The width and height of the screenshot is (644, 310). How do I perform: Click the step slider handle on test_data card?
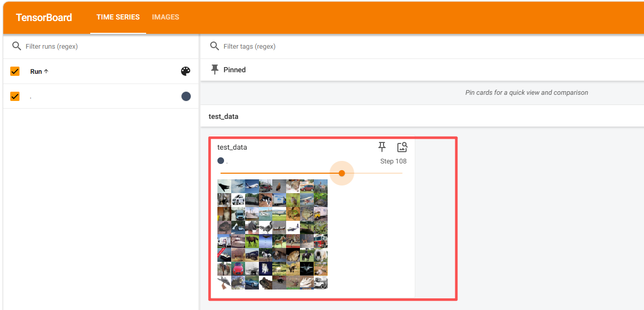tap(342, 173)
